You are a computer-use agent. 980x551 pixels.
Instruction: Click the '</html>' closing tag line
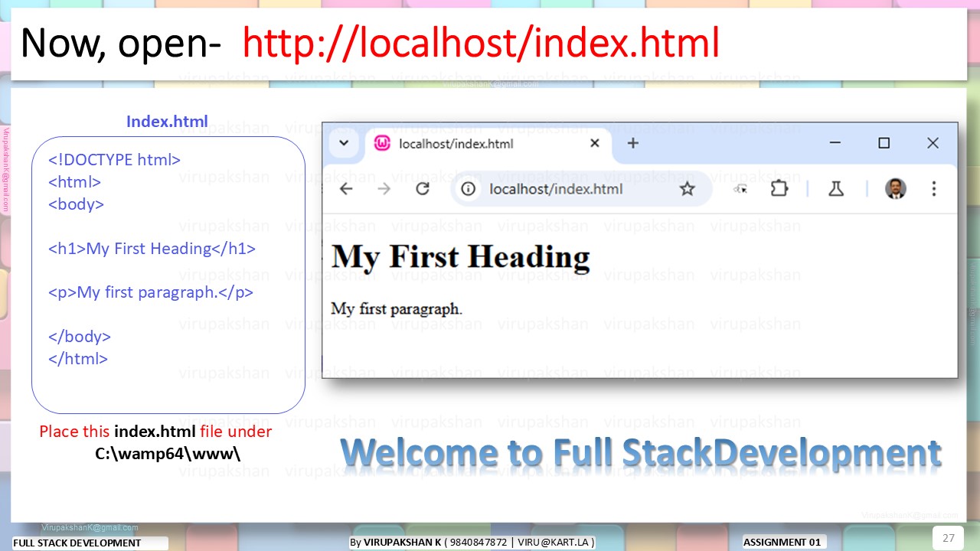78,359
